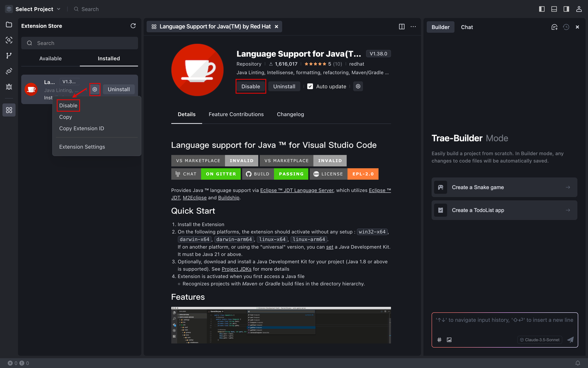Attach an image in chat input

[449, 340]
